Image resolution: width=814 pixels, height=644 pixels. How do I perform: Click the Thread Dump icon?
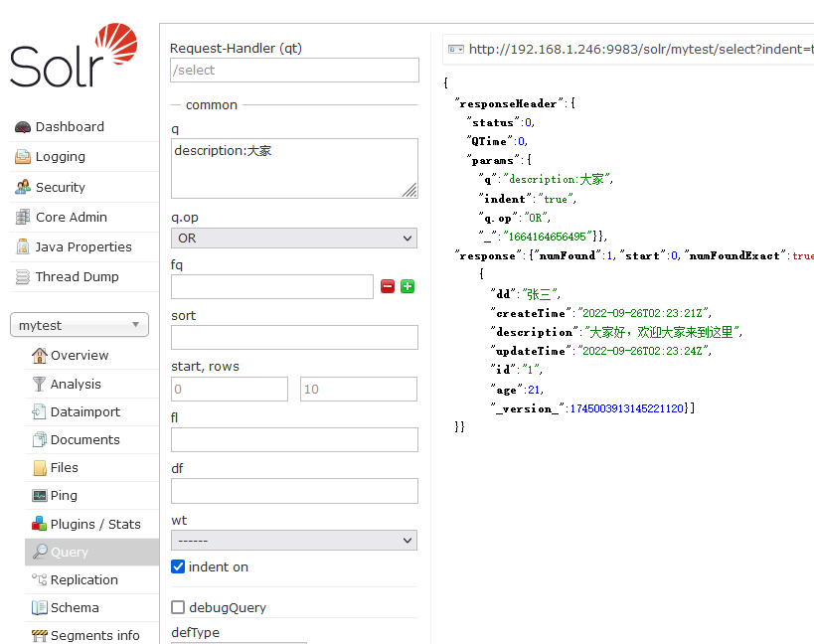tap(22, 276)
